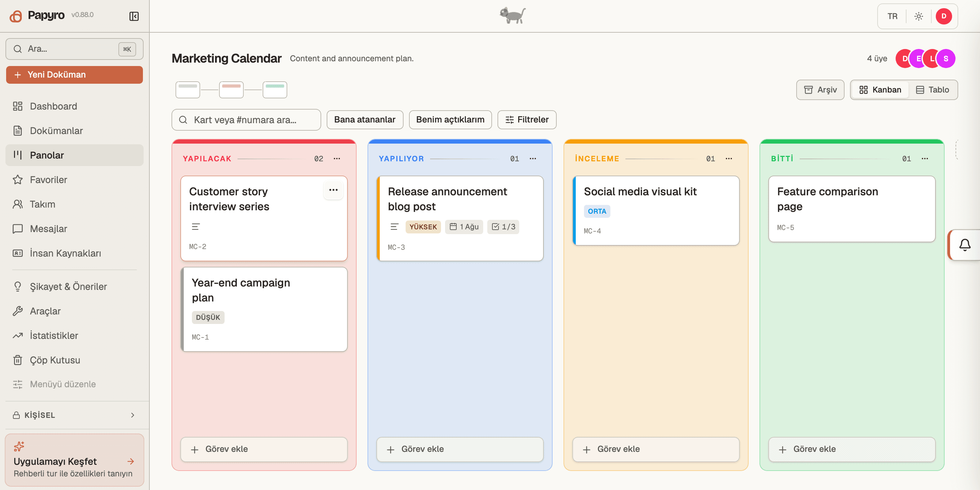The image size is (980, 490).
Task: Switch to Tablo view
Action: point(932,90)
